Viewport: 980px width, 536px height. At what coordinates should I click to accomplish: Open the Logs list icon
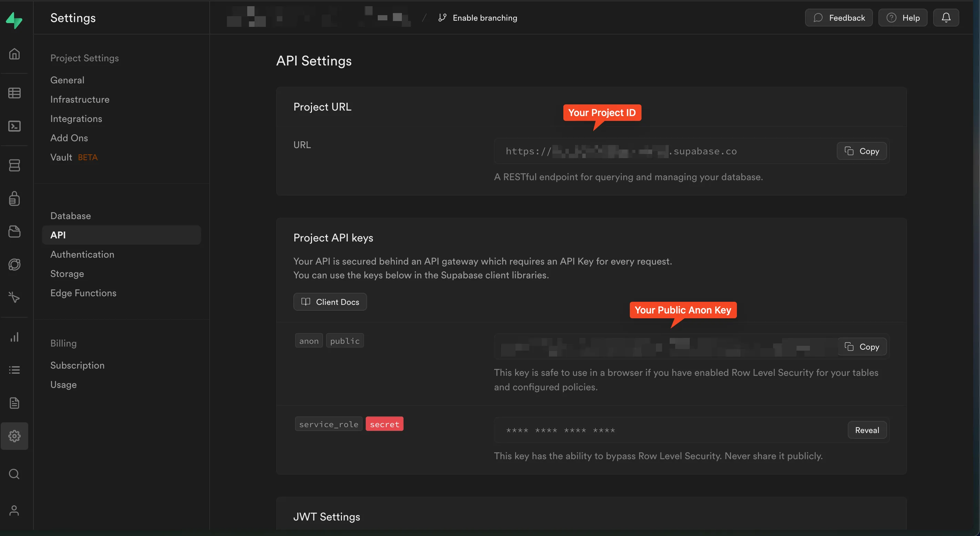14,370
